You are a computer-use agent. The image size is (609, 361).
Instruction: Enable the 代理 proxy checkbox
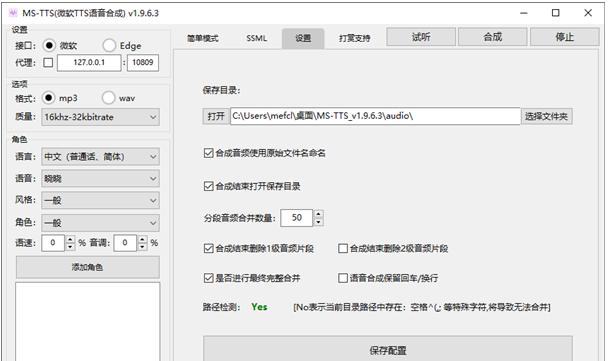coord(48,62)
